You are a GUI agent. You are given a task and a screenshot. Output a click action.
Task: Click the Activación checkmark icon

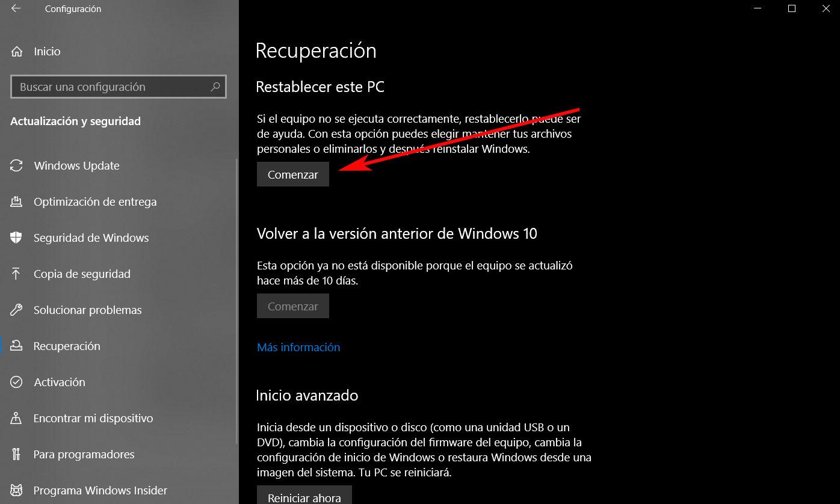(17, 383)
